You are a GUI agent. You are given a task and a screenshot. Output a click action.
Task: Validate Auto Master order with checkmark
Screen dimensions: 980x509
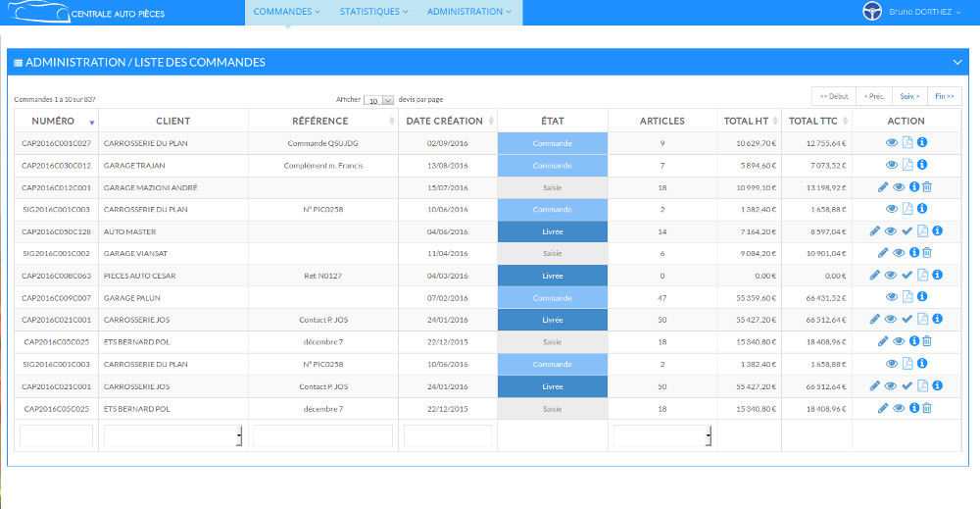pos(906,231)
